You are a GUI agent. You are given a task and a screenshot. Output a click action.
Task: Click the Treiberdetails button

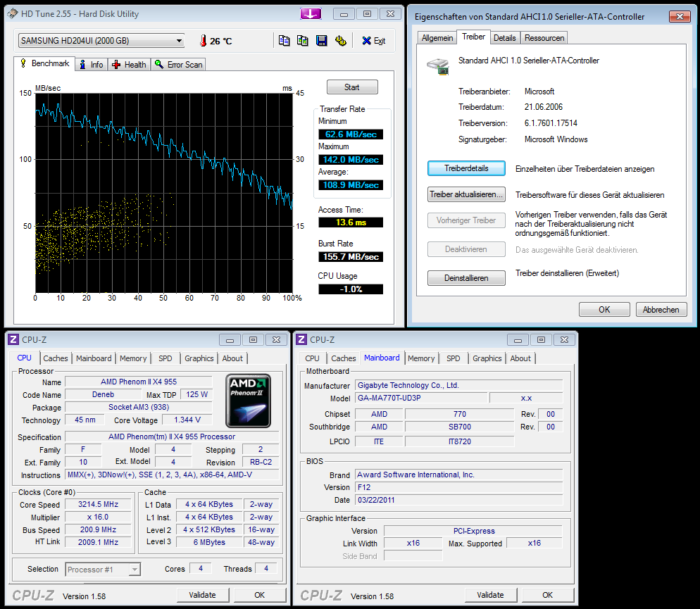466,169
